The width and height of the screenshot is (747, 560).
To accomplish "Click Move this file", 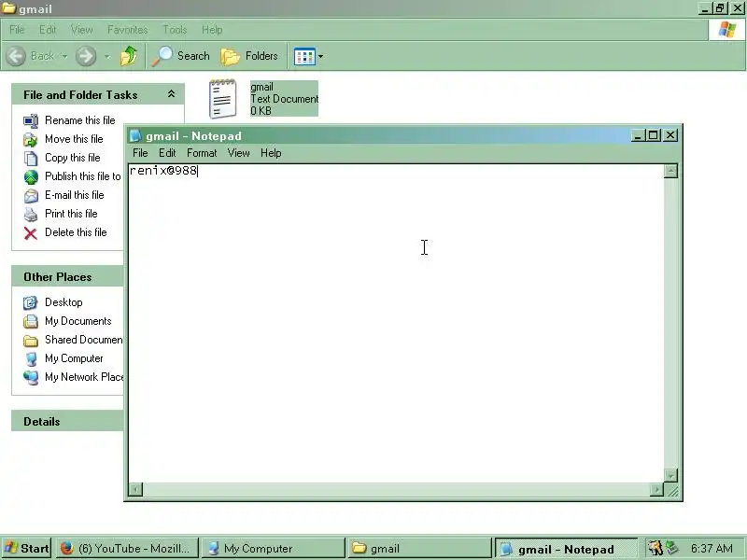I will point(74,139).
